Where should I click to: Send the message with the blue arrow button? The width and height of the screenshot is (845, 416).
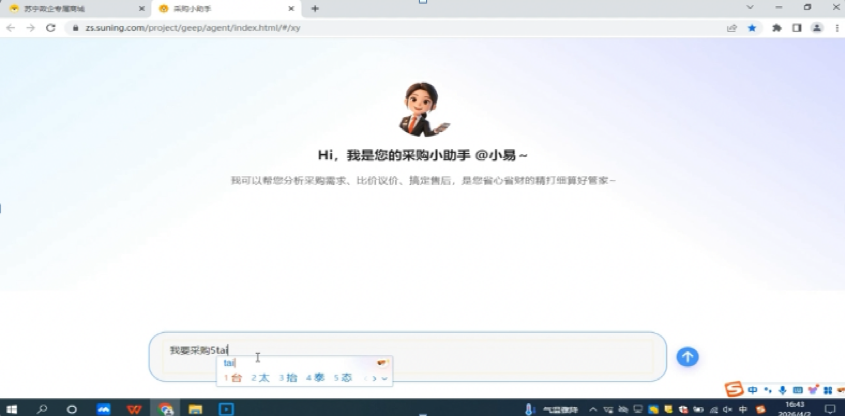pos(687,357)
